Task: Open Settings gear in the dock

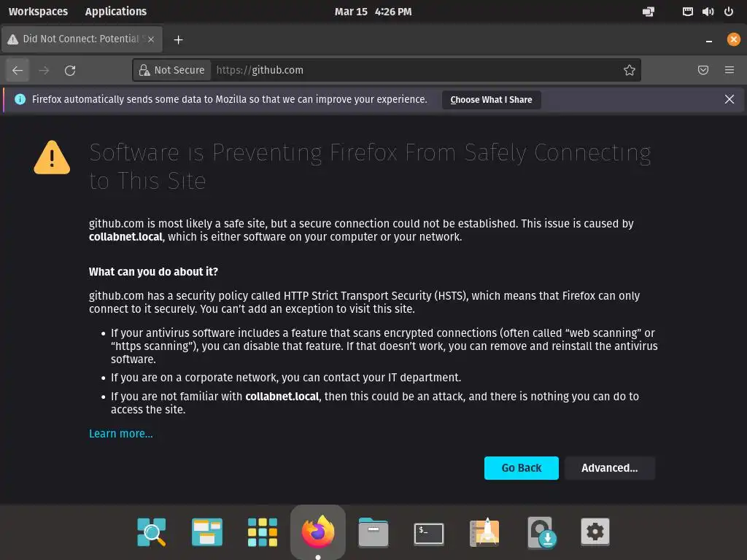Action: (595, 532)
